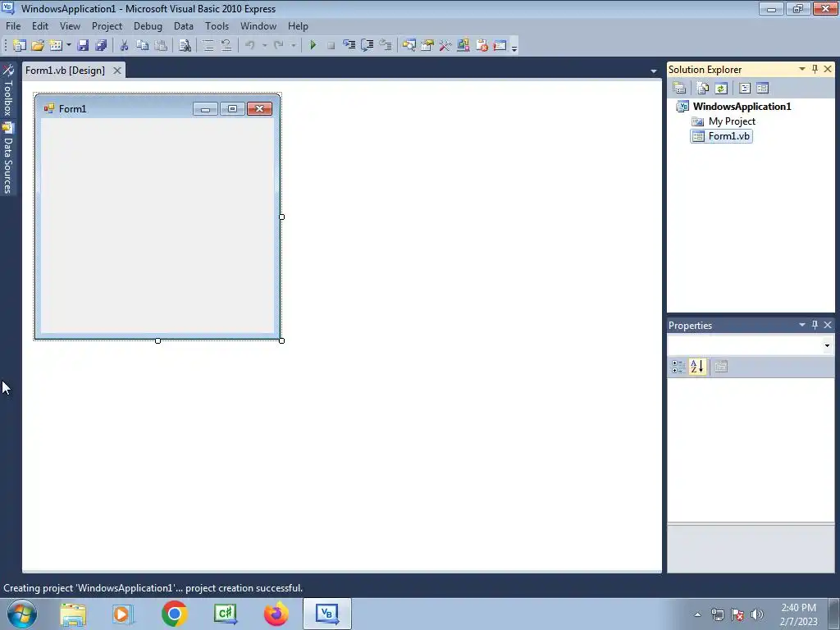
Task: Click the Step Into debug icon
Action: click(x=349, y=46)
